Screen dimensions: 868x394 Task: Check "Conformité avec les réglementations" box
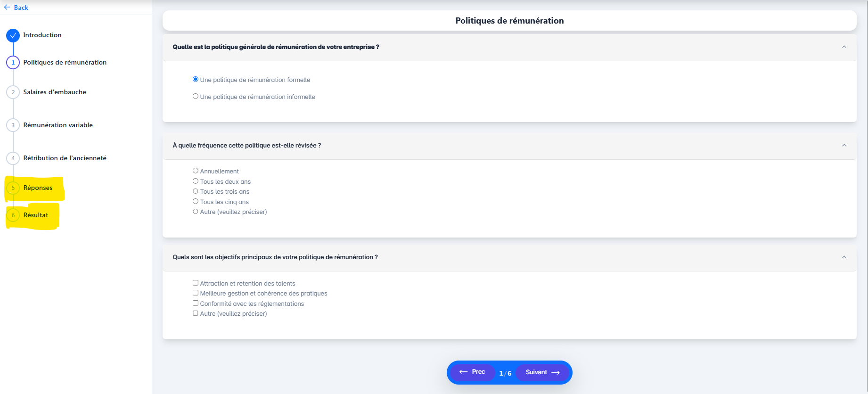point(196,303)
